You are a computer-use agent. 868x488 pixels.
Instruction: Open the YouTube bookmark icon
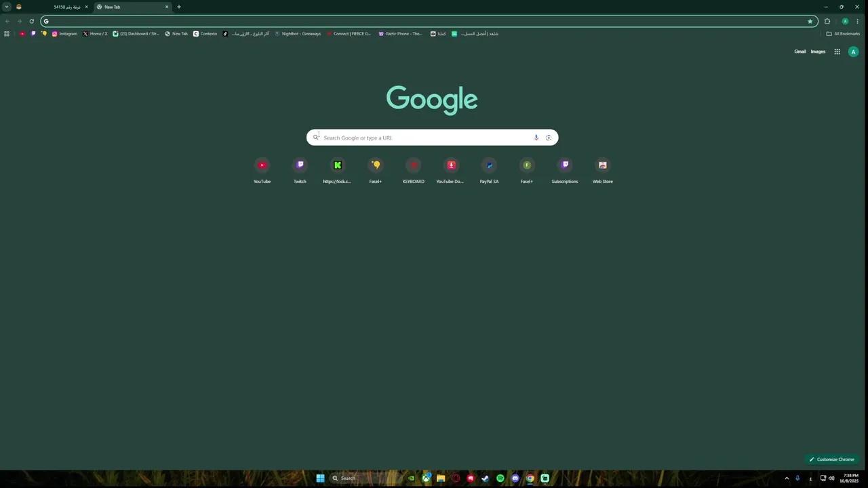[x=22, y=33]
